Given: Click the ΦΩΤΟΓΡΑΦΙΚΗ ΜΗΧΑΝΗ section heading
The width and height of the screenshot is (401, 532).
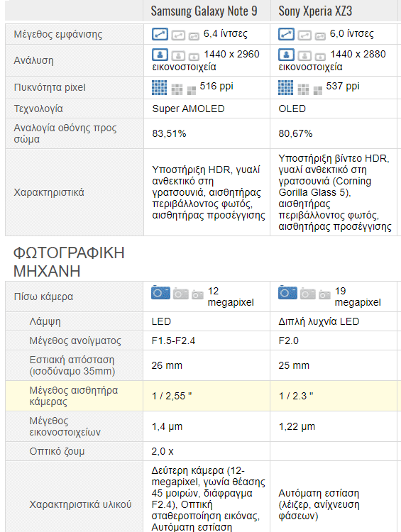Looking at the screenshot, I should 69,262.
